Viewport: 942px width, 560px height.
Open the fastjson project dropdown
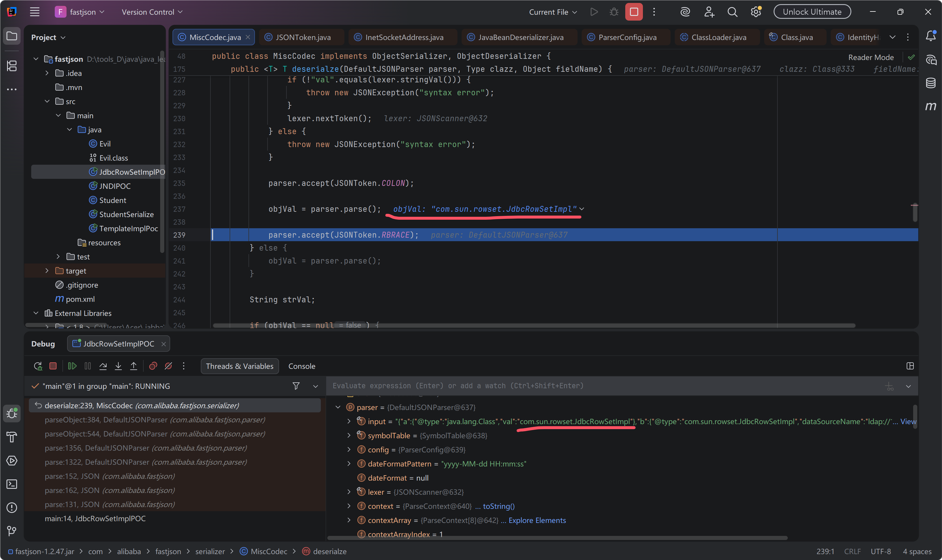(x=80, y=12)
